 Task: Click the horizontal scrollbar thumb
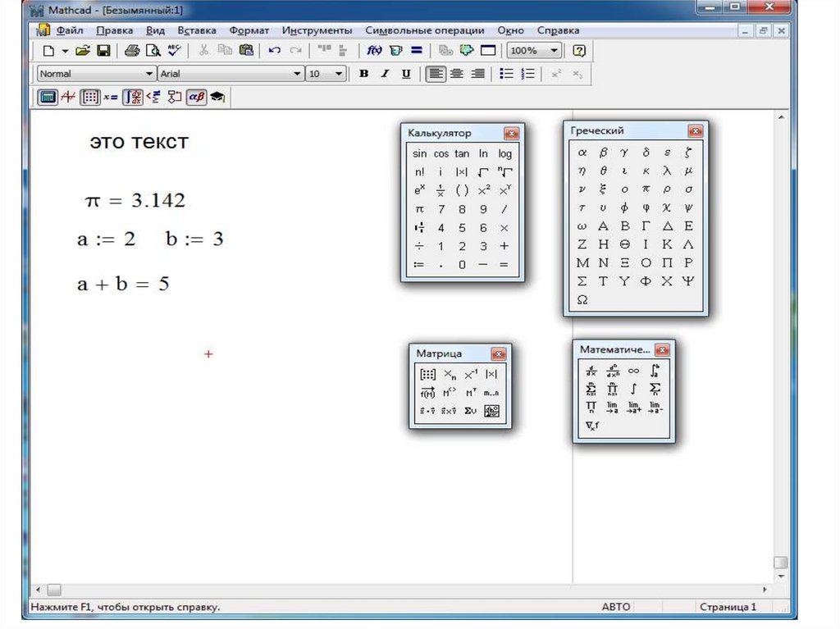(54, 590)
